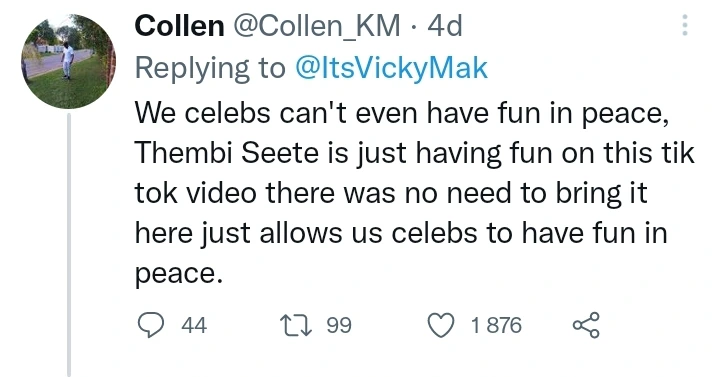Tap the retweet arrows icon
720x377 pixels.
[x=296, y=325]
